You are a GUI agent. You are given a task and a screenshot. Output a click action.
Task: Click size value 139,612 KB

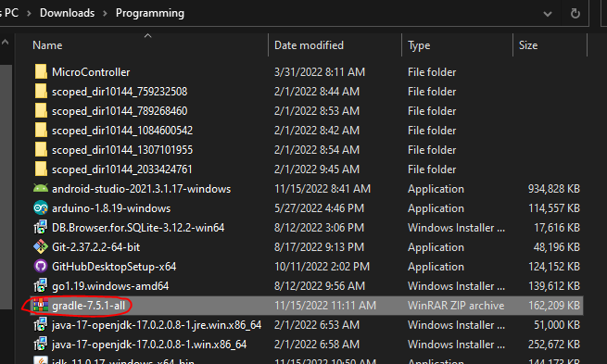(554, 286)
